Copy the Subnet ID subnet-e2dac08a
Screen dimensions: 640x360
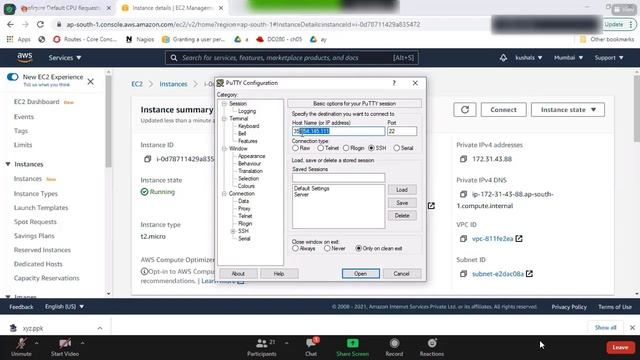pyautogui.click(x=463, y=274)
